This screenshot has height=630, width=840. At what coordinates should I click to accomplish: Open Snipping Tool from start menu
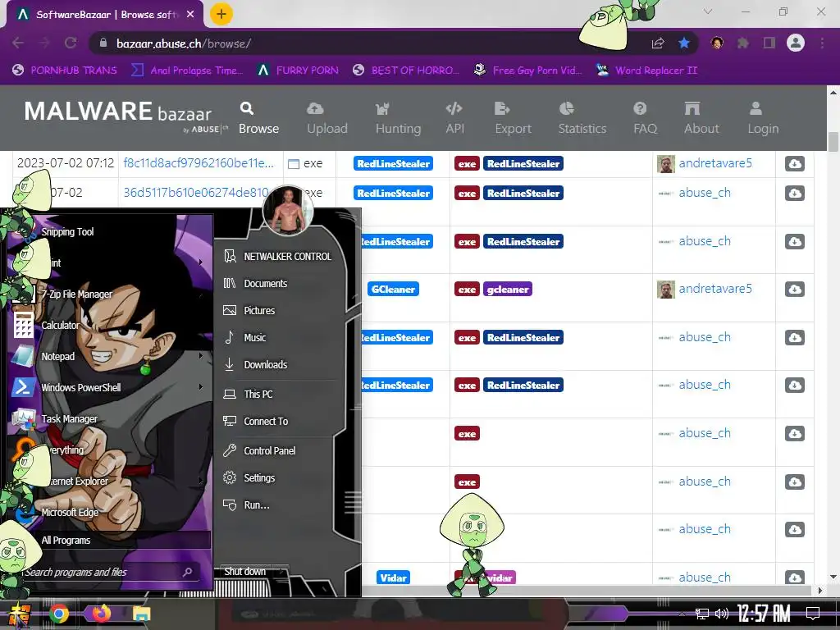67,232
